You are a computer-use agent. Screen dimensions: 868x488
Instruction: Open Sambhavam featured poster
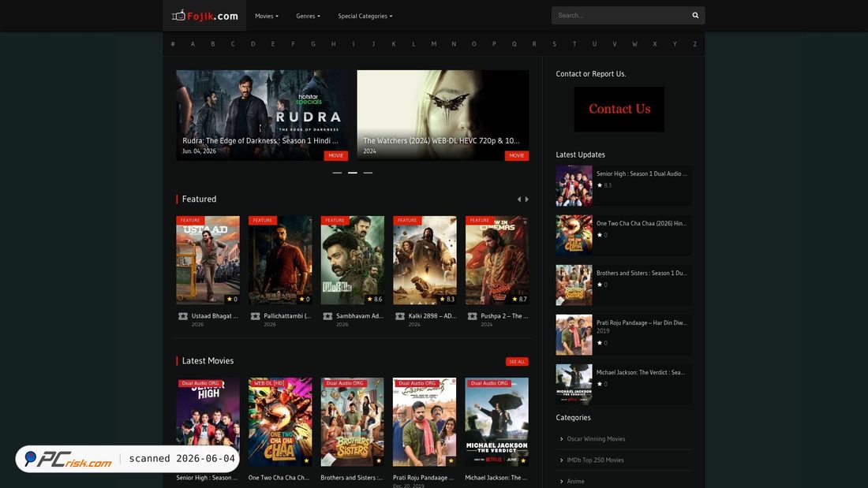[353, 260]
